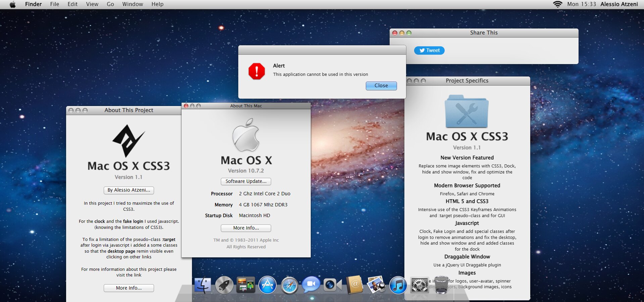Click More Info... in About This Project

(129, 288)
